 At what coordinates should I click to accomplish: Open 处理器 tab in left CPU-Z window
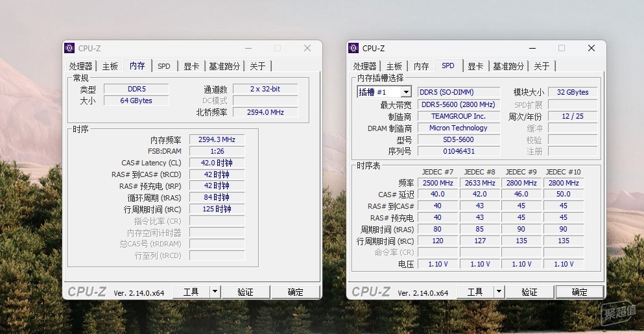(80, 66)
